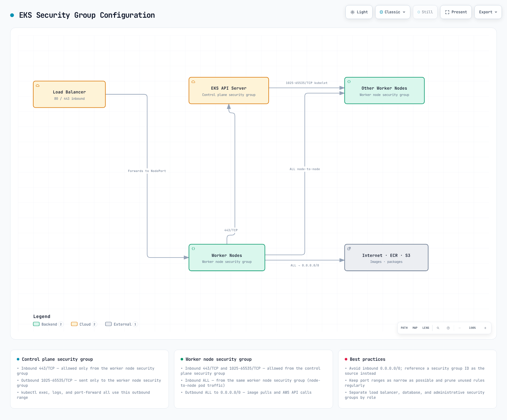Switch to PATH mode
507x420 pixels.
404,328
